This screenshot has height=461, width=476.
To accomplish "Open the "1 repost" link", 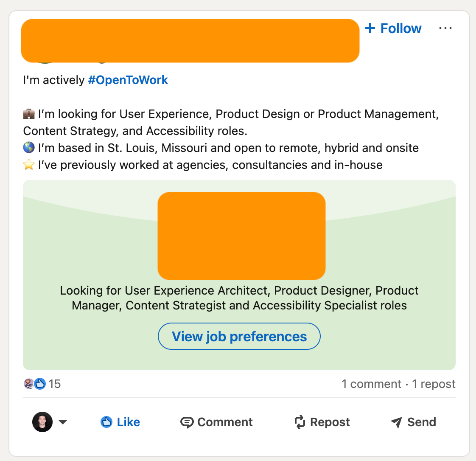I will tap(434, 384).
